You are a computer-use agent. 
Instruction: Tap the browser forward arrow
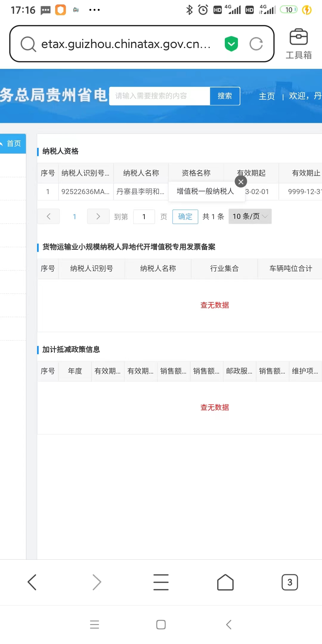[x=97, y=582]
